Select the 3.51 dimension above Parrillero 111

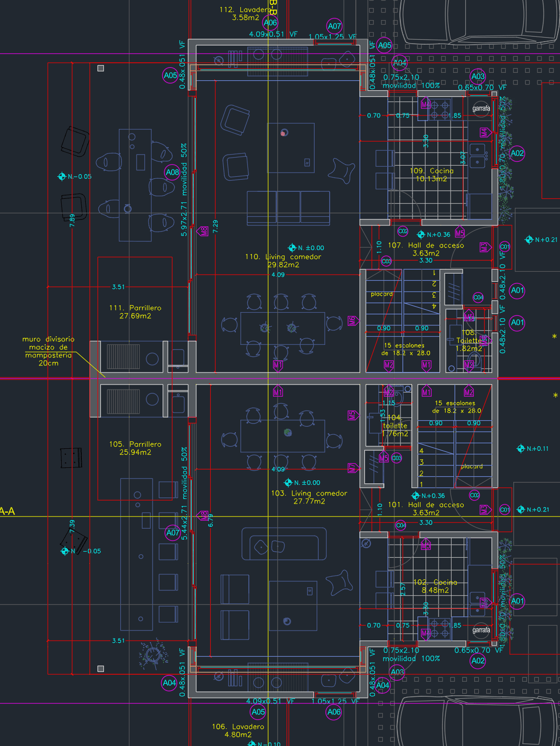click(x=118, y=287)
